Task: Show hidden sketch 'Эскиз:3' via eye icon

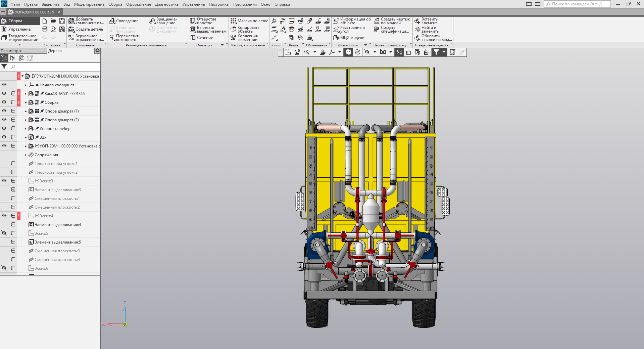Action: [4, 181]
